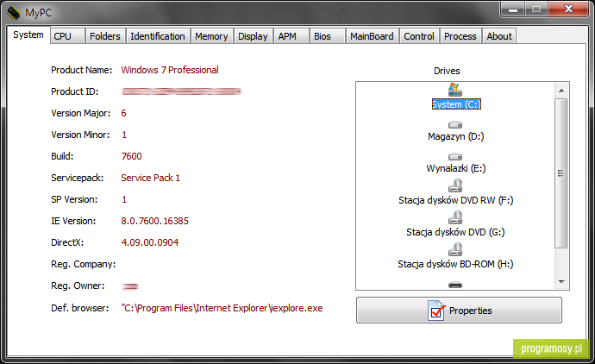
Task: Switch to the CPU tab
Action: point(67,36)
